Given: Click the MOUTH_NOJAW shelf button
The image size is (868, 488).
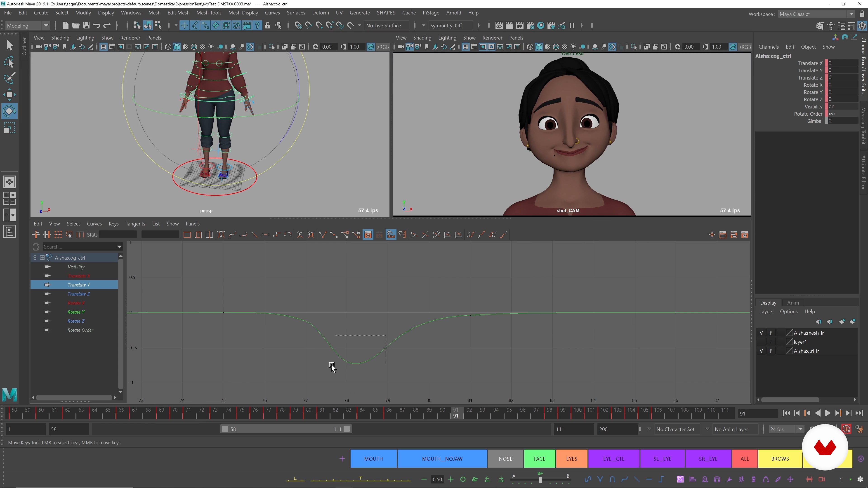Looking at the screenshot, I should click(x=442, y=459).
